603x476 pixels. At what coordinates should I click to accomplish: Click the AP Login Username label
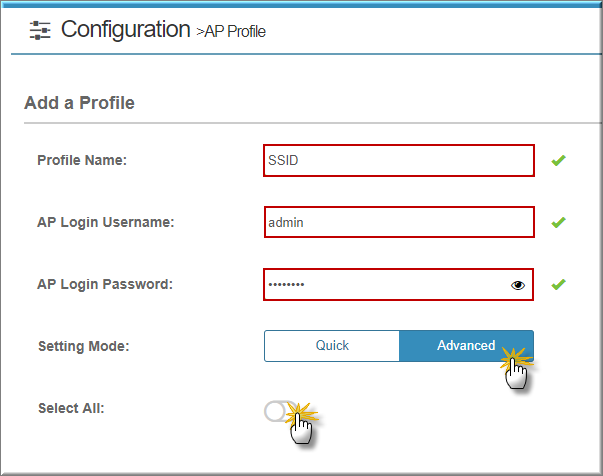tap(106, 222)
